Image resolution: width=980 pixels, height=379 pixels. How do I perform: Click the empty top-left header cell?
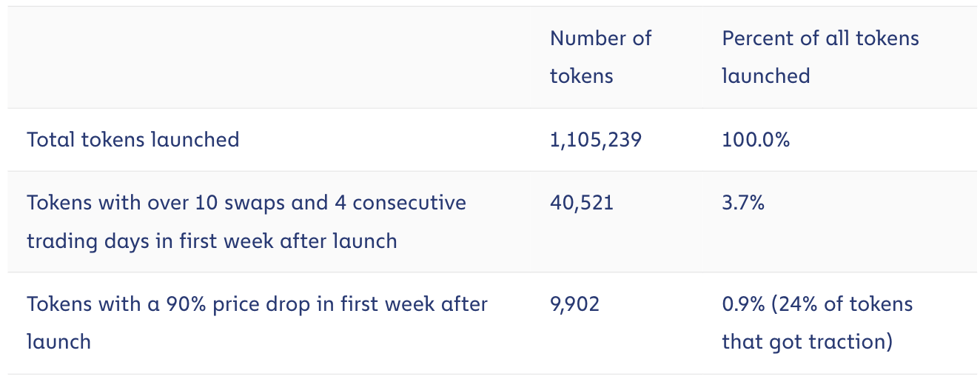pyautogui.click(x=274, y=57)
